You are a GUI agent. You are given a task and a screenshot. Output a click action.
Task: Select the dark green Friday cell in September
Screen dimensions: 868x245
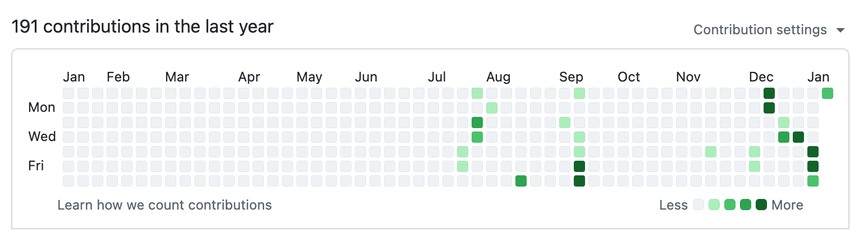click(x=579, y=166)
